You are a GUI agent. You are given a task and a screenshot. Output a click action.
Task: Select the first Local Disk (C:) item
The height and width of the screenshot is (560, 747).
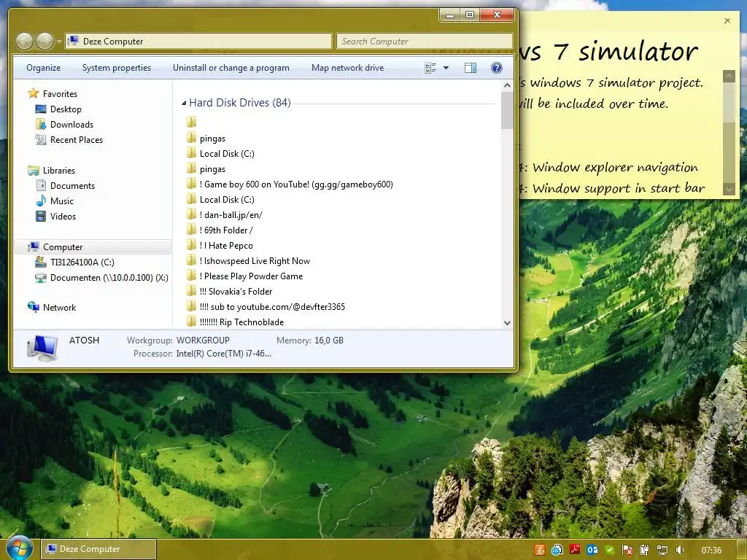[x=220, y=153]
